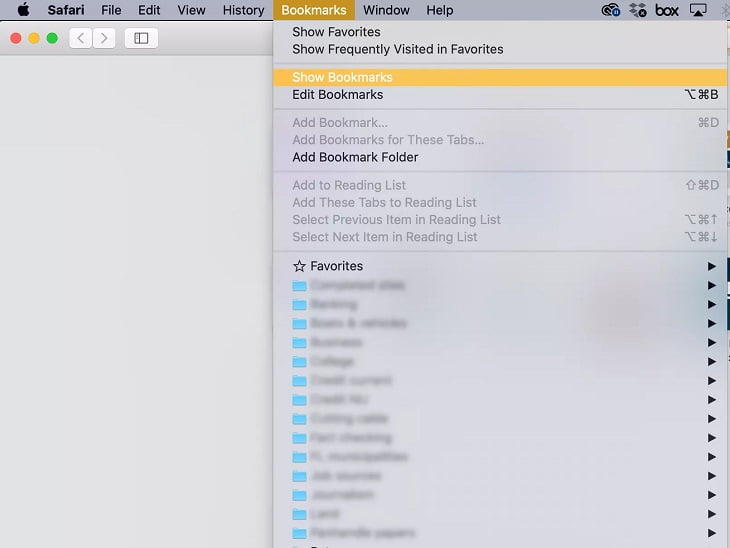This screenshot has width=730, height=548.
Task: Click the dimmed Add Bookmark… item
Action: [500, 122]
